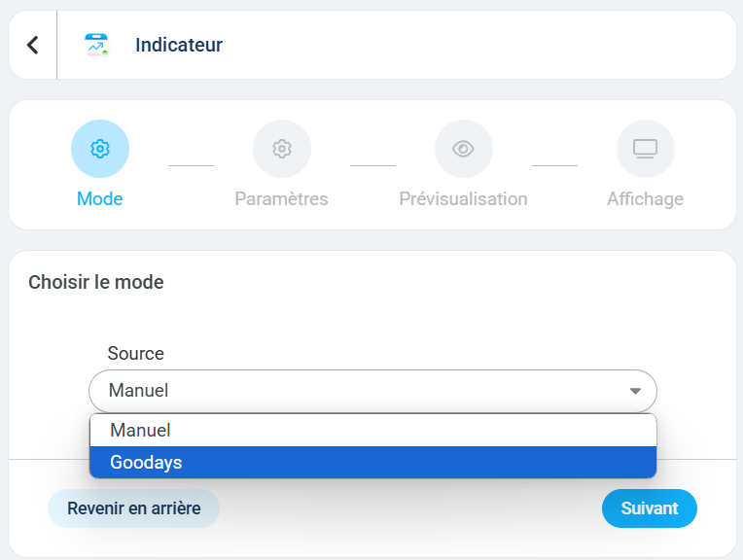This screenshot has height=560, width=743.
Task: Click the Source field label
Action: [136, 354]
